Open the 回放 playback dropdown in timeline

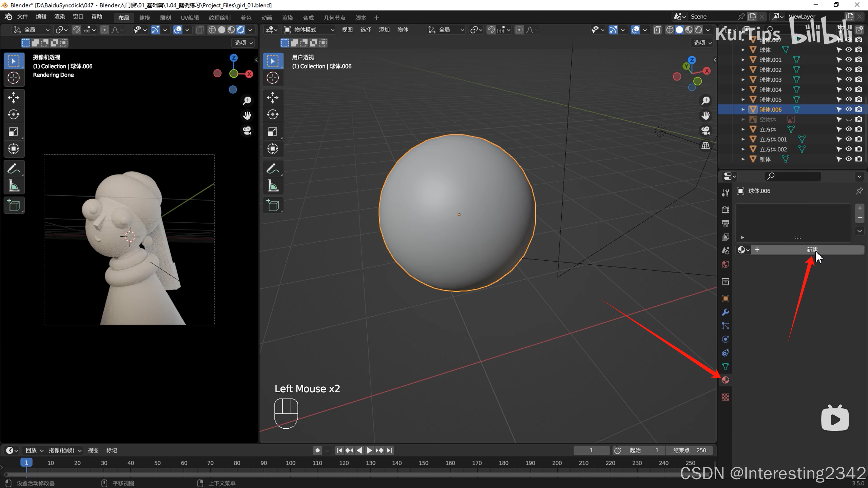point(34,450)
